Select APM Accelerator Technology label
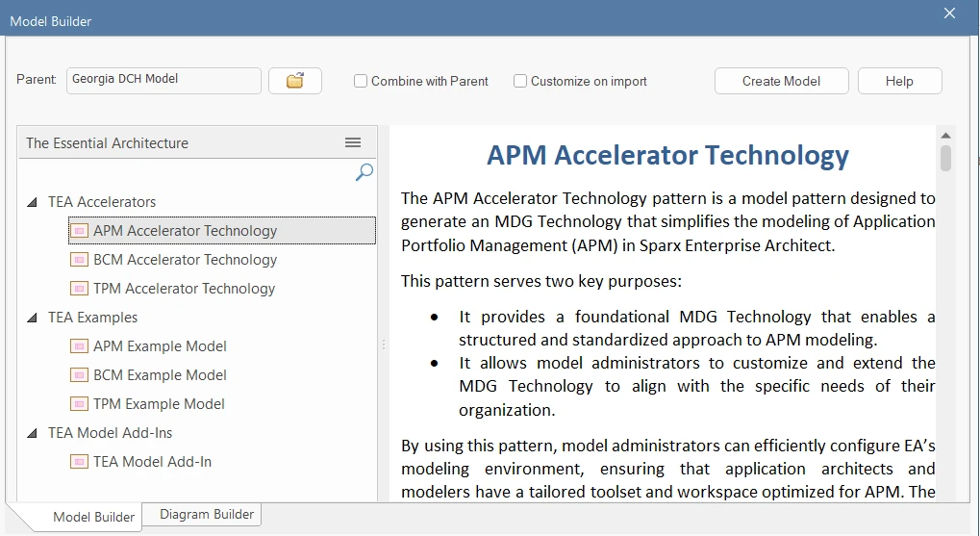 click(x=185, y=231)
